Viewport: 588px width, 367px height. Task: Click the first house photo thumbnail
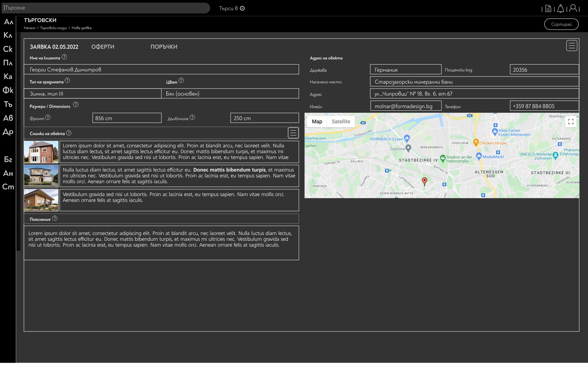pyautogui.click(x=41, y=152)
